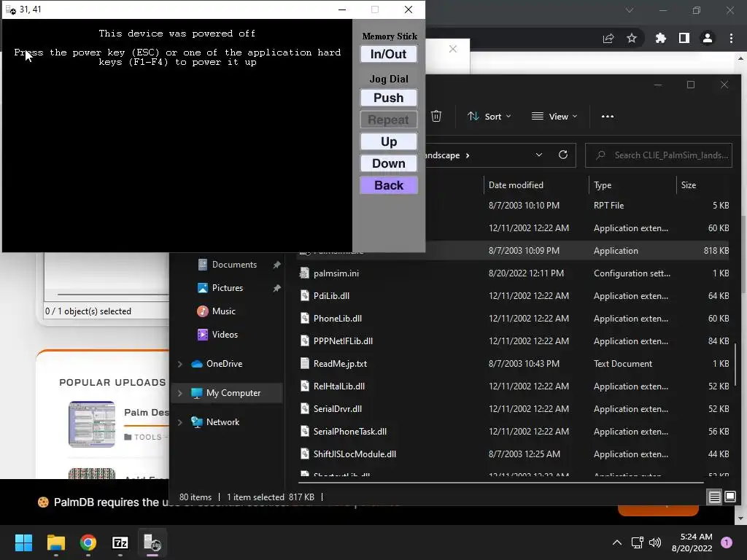Click the Jog Dial Down button

pos(388,163)
